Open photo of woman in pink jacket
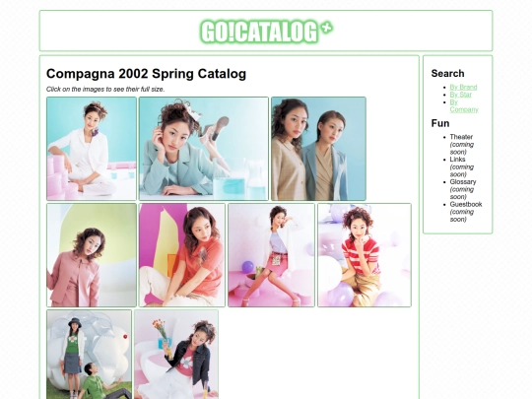The height and width of the screenshot is (399, 532). pyautogui.click(x=92, y=255)
